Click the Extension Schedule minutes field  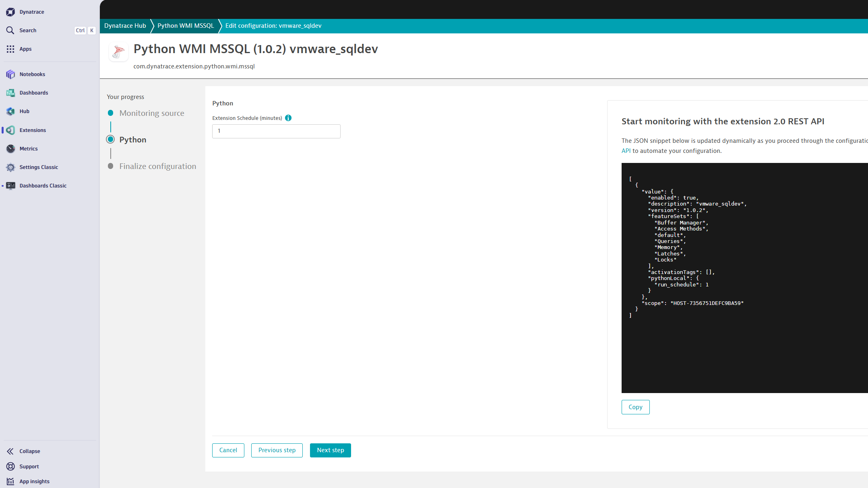276,131
